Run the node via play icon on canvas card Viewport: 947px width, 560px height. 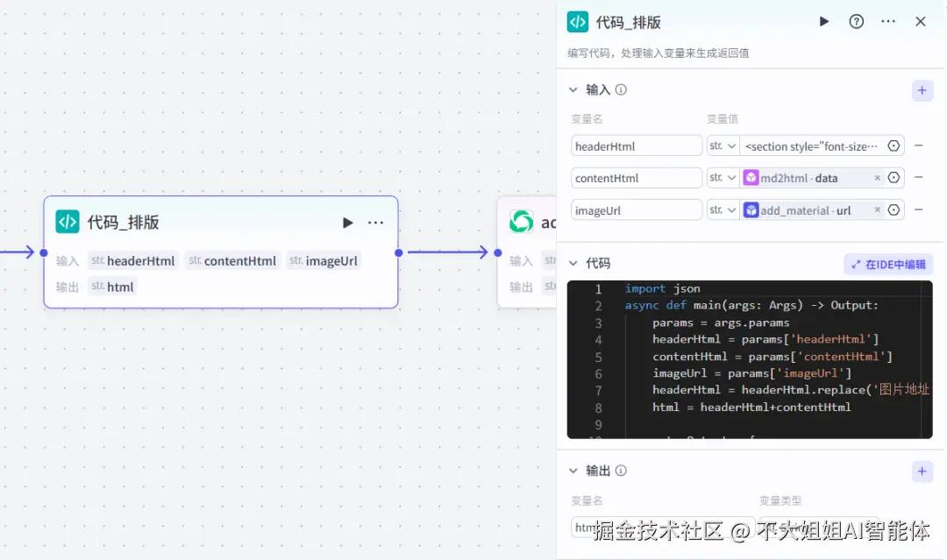[x=347, y=222]
